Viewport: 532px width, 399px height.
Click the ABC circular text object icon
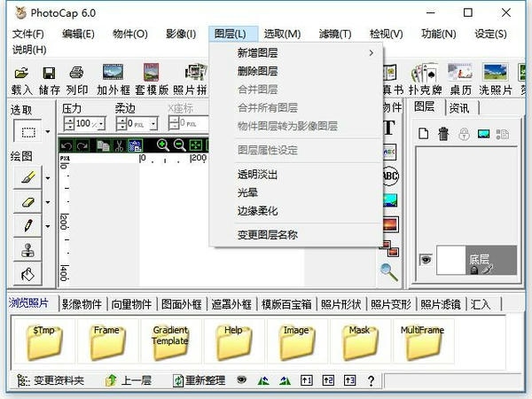pyautogui.click(x=390, y=176)
